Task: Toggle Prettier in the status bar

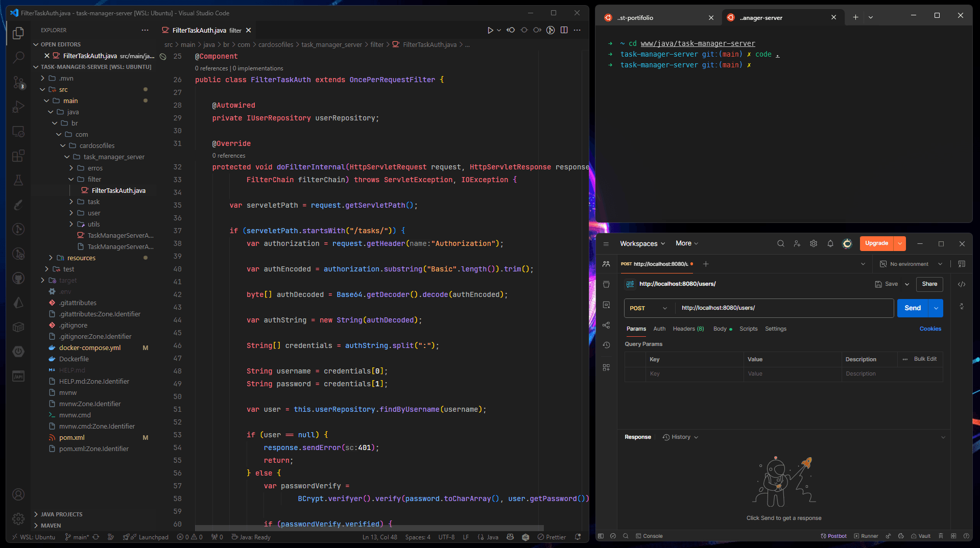Action: point(552,537)
